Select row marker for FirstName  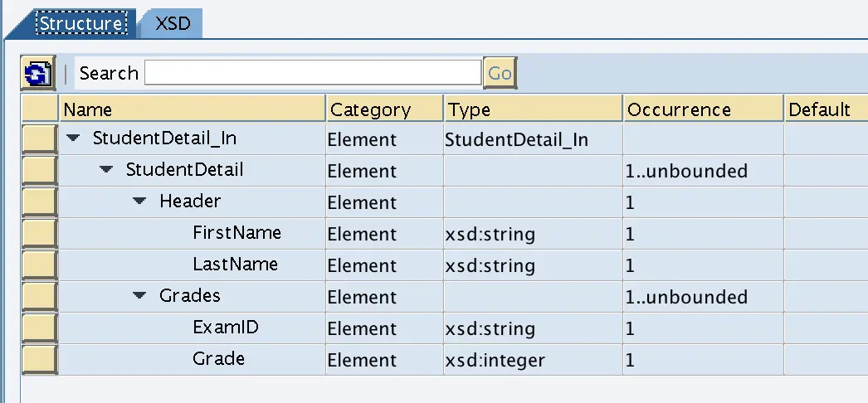coord(39,233)
